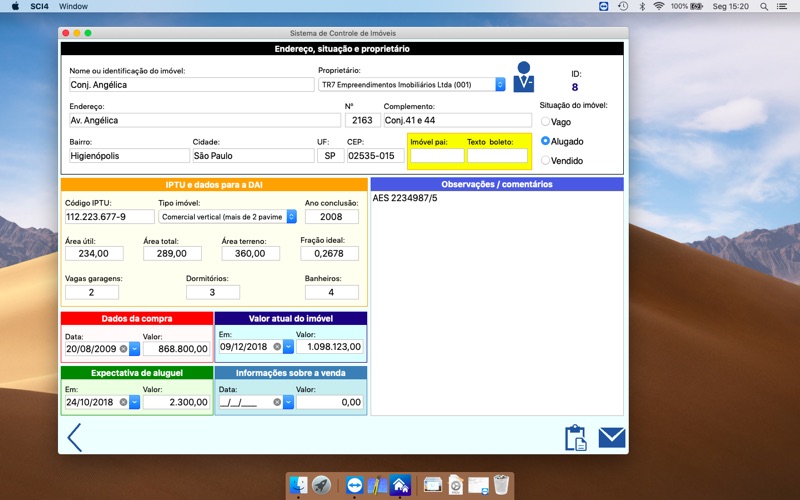Click the Cidade field São Paulo
Viewport: 800px width, 500px height.
[254, 156]
